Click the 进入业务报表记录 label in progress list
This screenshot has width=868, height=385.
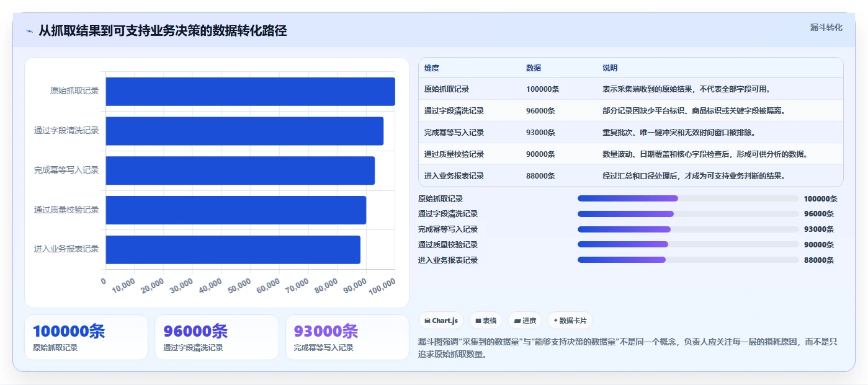[x=448, y=260]
